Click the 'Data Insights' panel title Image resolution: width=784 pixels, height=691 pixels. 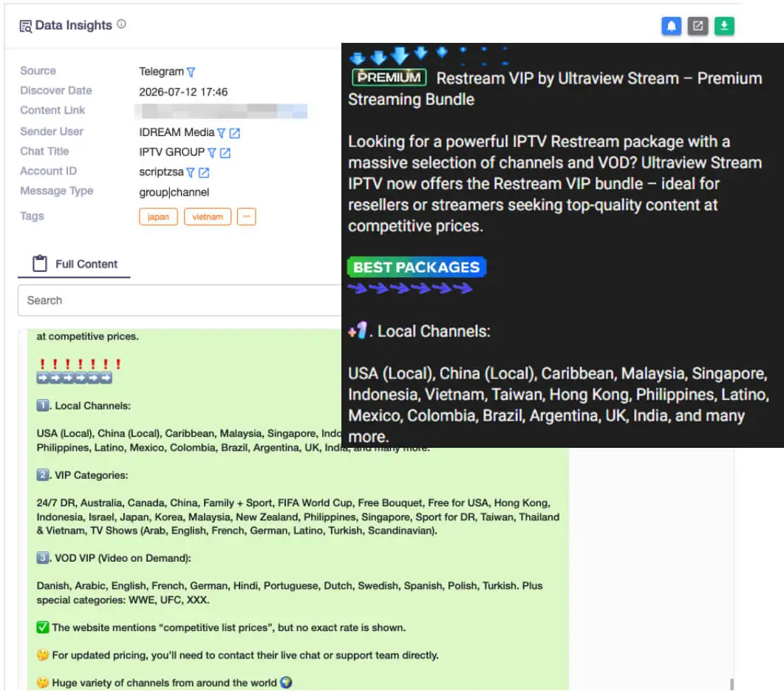73,25
